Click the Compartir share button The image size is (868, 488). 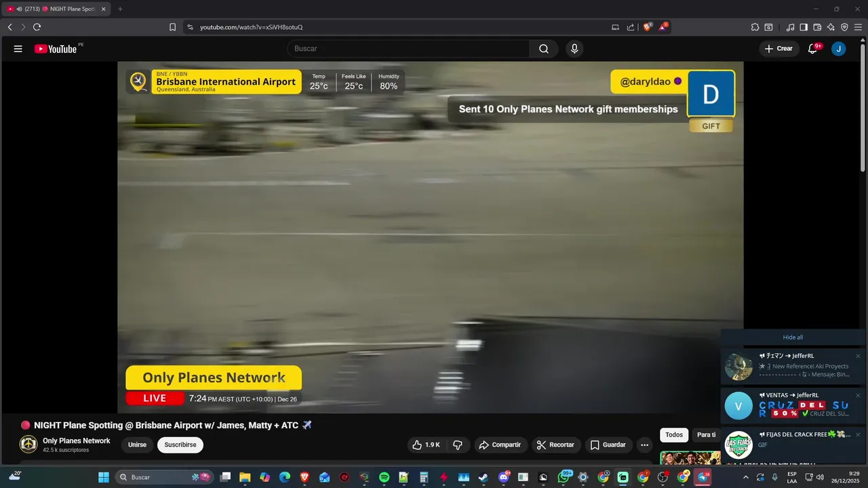(x=500, y=445)
